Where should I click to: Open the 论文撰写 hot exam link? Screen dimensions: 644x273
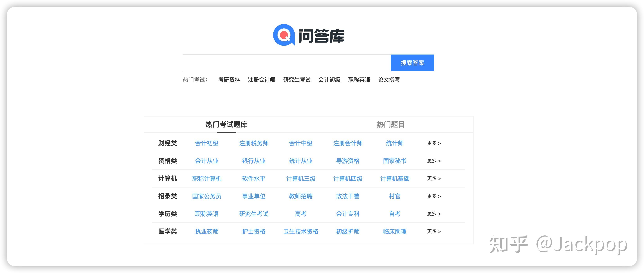[x=389, y=80]
